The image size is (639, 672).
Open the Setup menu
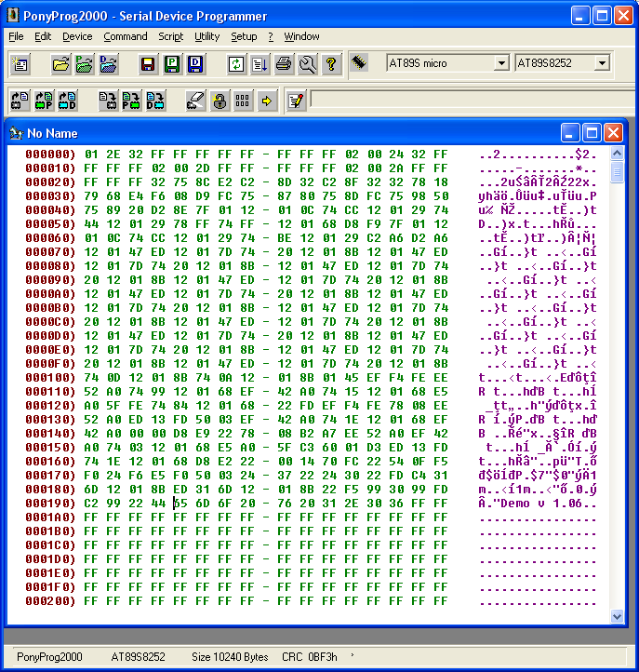click(244, 36)
